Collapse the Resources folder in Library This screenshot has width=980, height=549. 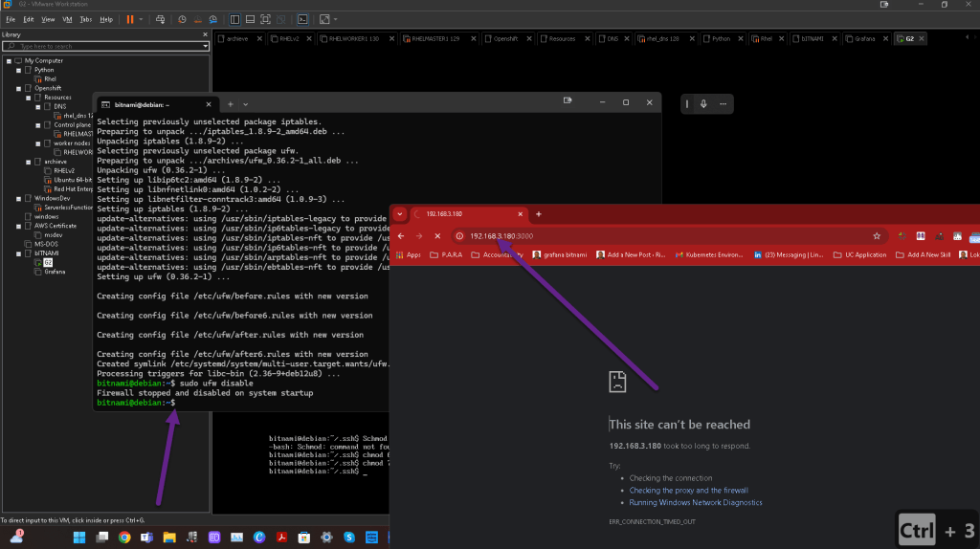coord(28,99)
